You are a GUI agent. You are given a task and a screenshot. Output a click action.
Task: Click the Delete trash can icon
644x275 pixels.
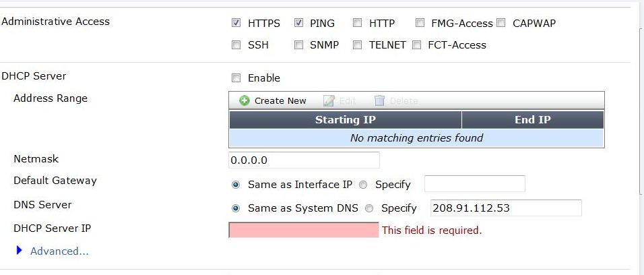coord(380,100)
